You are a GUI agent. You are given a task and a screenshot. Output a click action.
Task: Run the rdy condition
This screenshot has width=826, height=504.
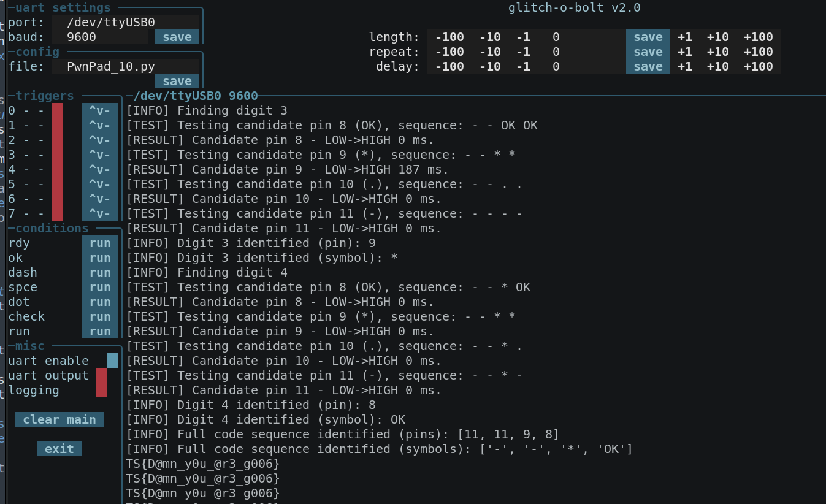(x=100, y=243)
